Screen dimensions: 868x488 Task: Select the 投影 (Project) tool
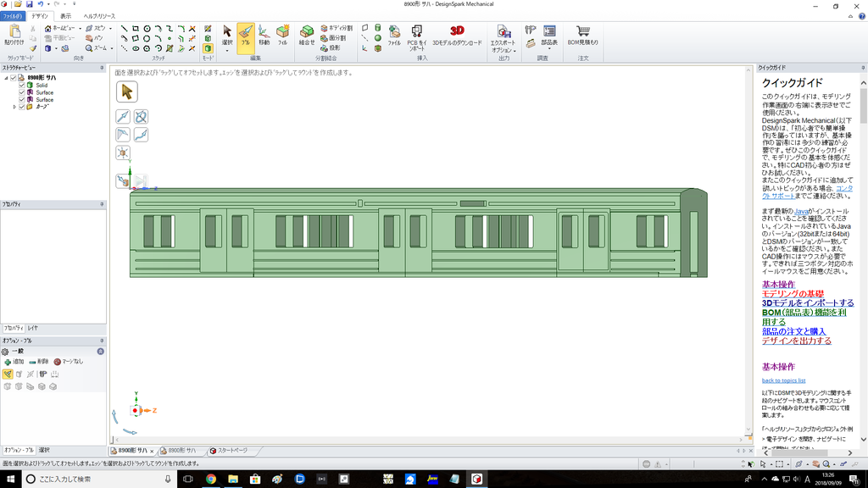click(x=331, y=48)
